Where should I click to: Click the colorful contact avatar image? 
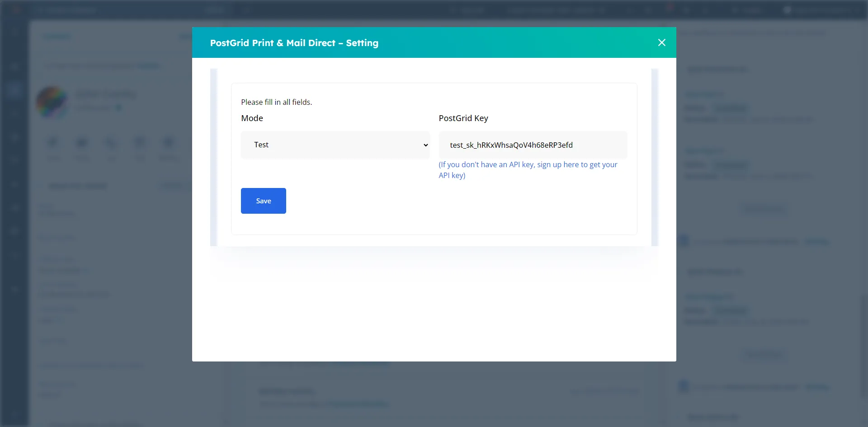coord(52,102)
